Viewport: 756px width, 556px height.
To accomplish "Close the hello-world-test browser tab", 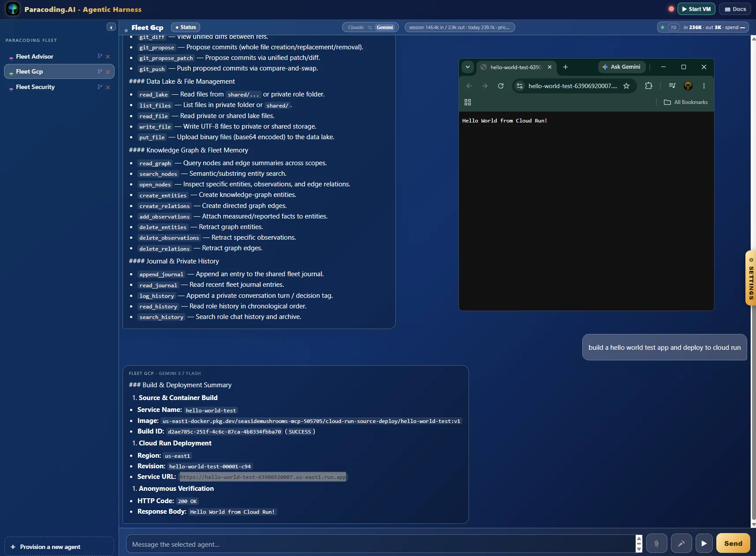I will [x=550, y=67].
